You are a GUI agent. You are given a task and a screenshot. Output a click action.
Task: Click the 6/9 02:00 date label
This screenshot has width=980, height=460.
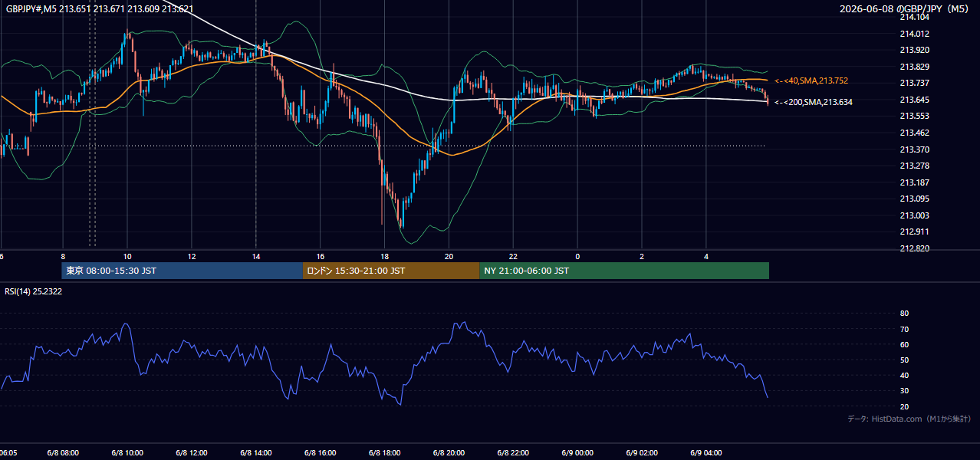pos(642,452)
